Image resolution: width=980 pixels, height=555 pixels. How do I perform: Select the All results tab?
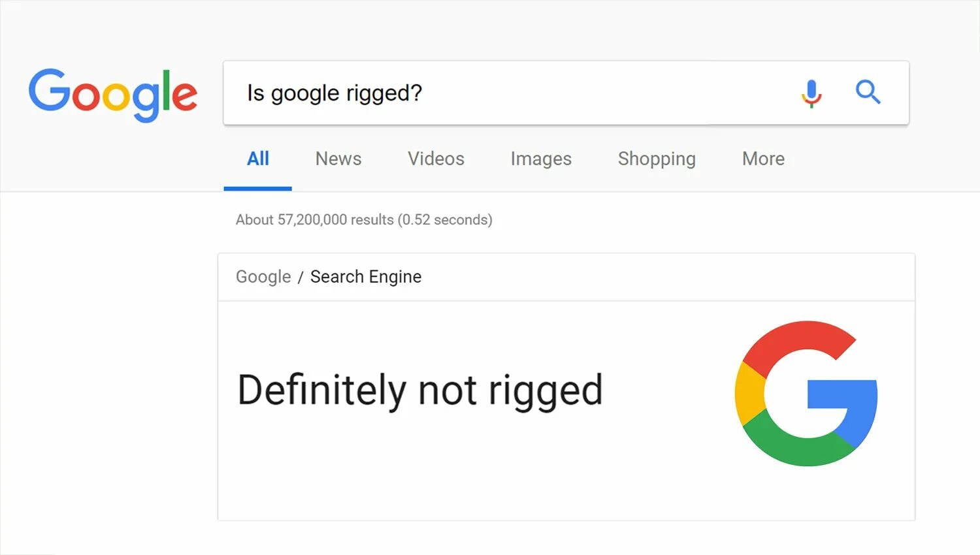point(257,159)
